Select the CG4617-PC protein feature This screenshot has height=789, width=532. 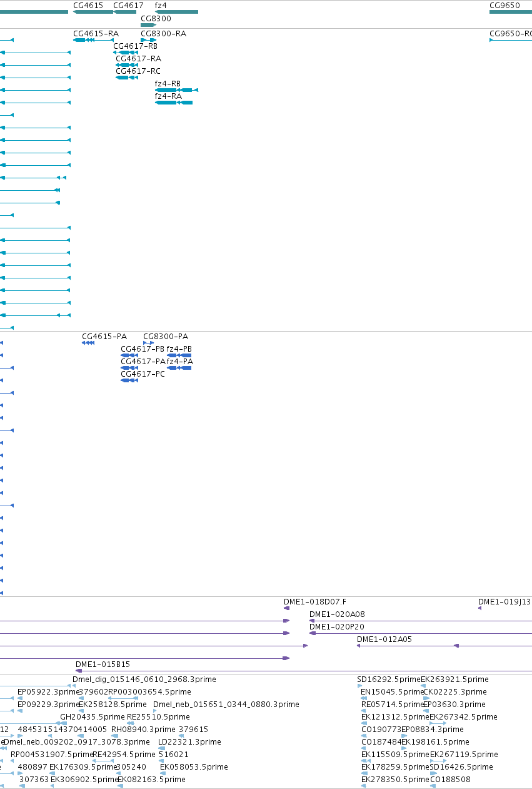[129, 380]
